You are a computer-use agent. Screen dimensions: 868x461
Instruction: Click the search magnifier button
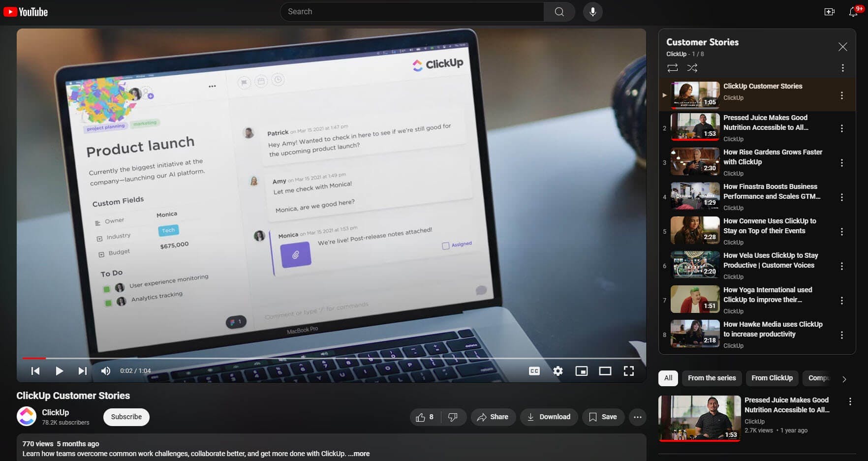coord(559,12)
